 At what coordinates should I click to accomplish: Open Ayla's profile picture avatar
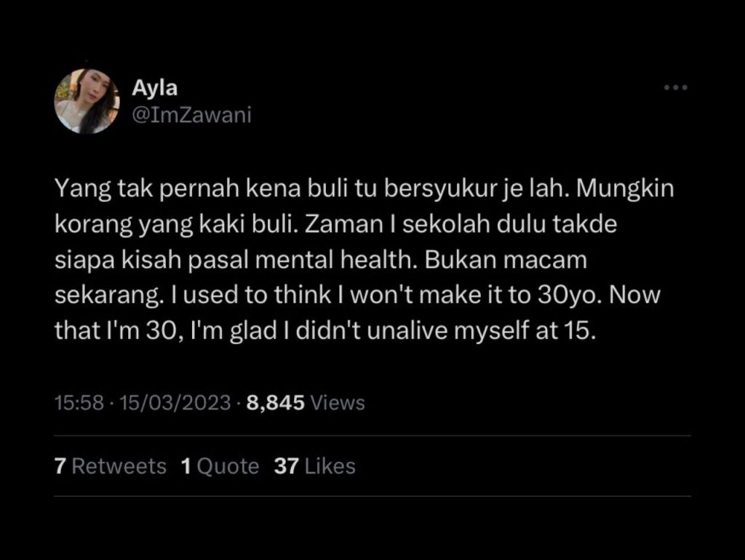(x=87, y=101)
